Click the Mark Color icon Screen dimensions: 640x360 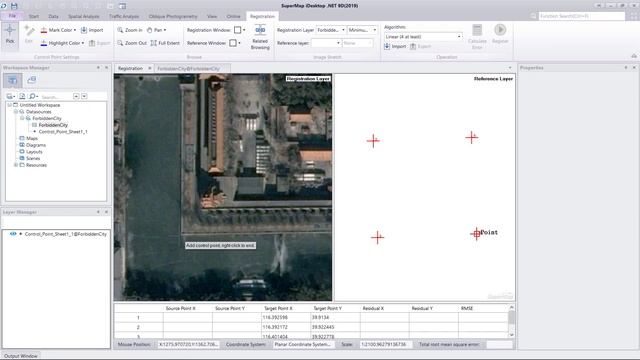click(44, 30)
